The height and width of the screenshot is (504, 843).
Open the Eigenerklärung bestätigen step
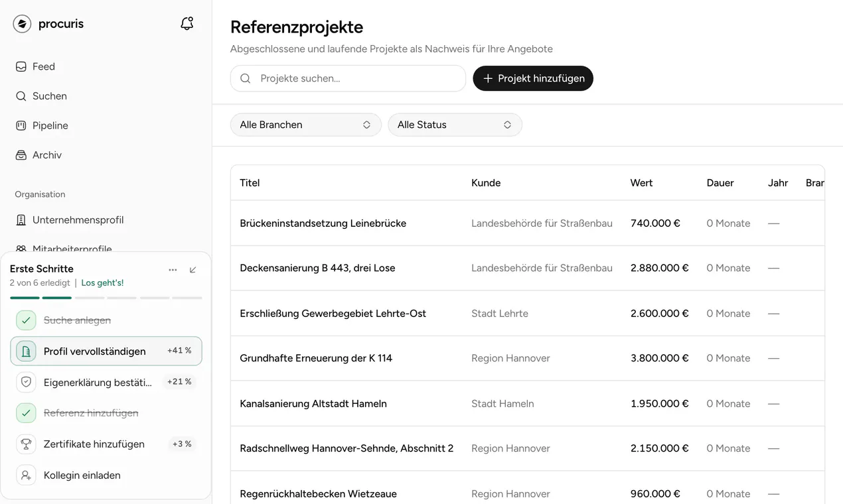click(x=106, y=382)
